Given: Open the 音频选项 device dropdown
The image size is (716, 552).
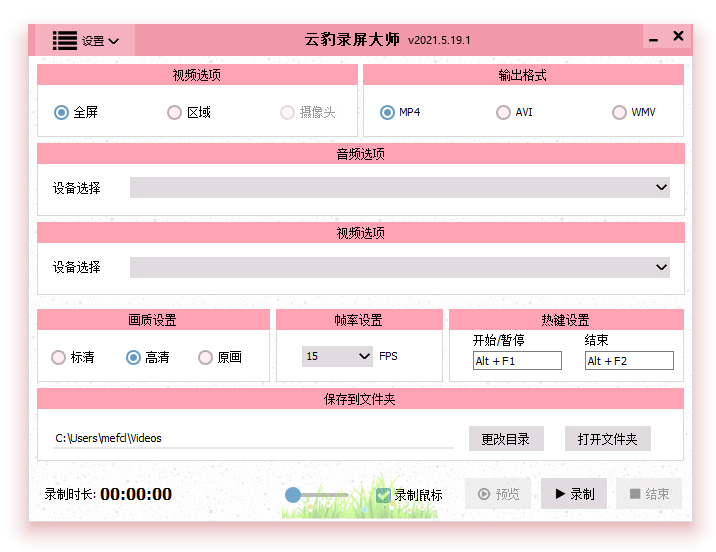Looking at the screenshot, I should [400, 187].
